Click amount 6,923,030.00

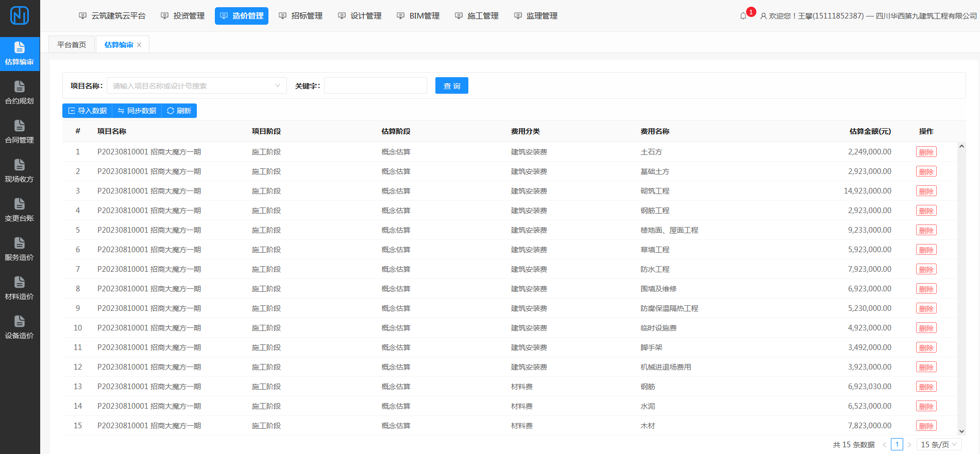click(870, 387)
